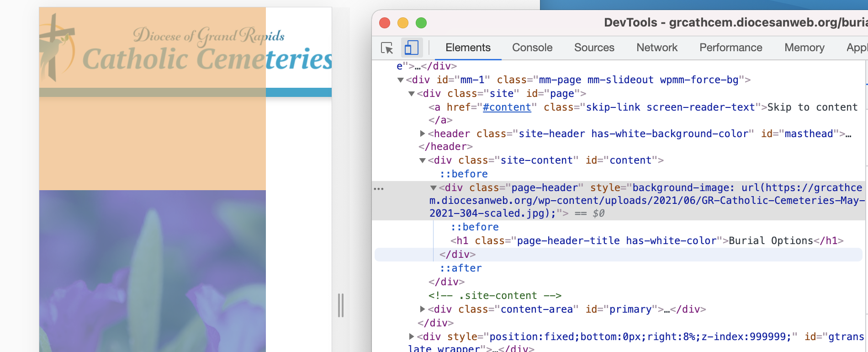The width and height of the screenshot is (868, 352).
Task: Collapse the site-content div node
Action: [x=423, y=160]
